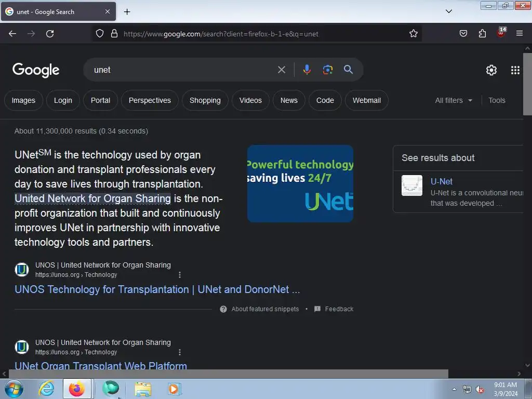
Task: Open the muted volume tray icon
Action: coord(480,389)
